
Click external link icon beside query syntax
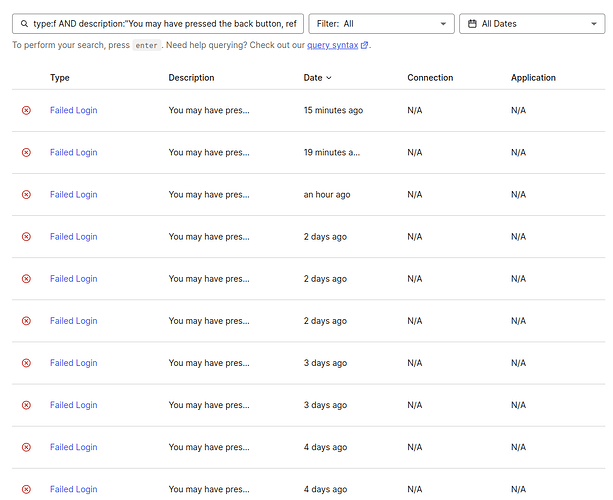click(x=364, y=45)
